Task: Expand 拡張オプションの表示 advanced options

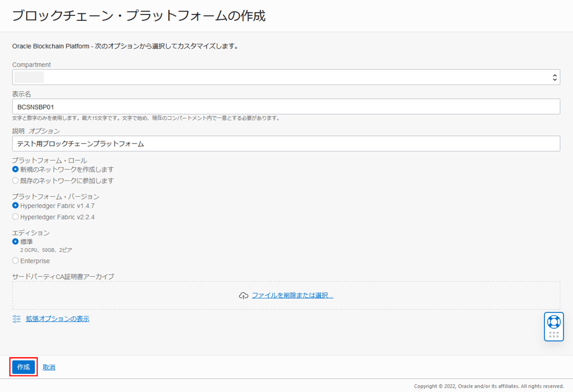Action: click(x=57, y=318)
